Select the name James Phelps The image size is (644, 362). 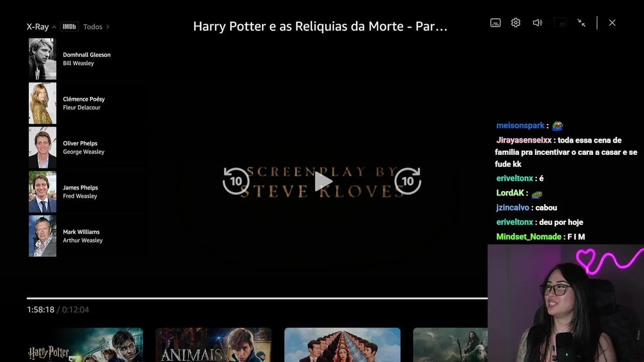[x=80, y=188]
